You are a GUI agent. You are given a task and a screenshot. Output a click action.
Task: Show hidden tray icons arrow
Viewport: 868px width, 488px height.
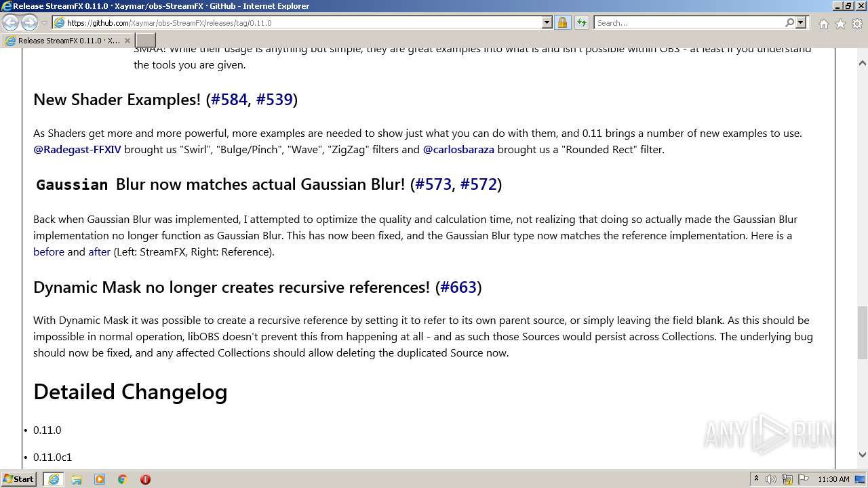pos(756,479)
